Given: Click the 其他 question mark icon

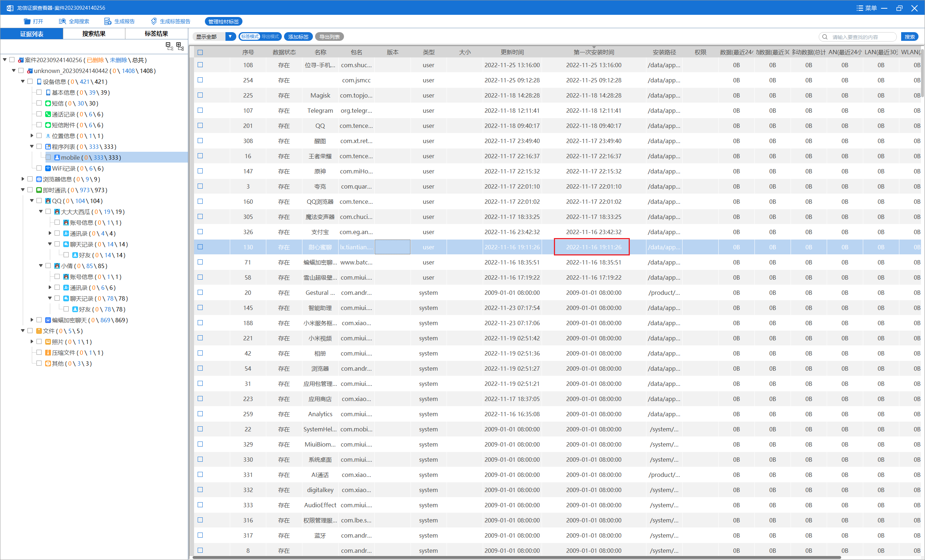Looking at the screenshot, I should tap(48, 363).
